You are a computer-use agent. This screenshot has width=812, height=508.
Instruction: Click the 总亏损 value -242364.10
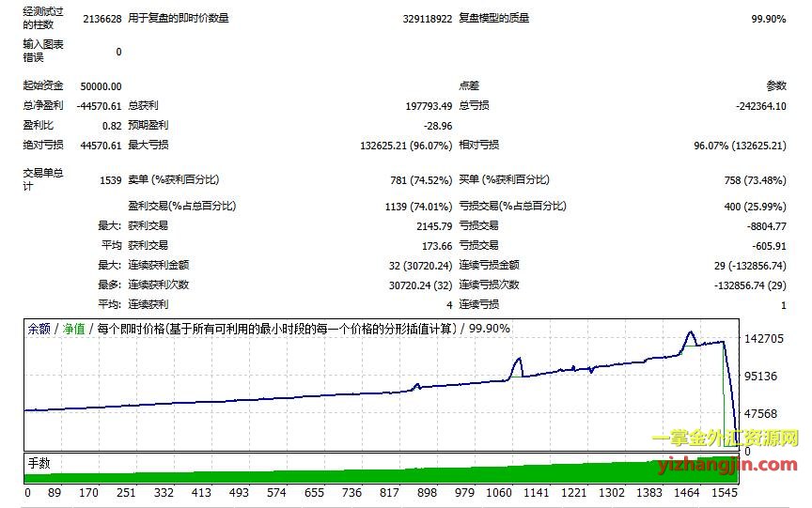tap(760, 106)
